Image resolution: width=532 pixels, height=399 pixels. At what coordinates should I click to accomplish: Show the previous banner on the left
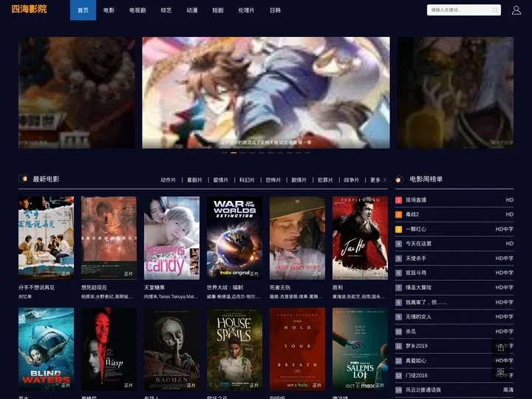[x=77, y=92]
